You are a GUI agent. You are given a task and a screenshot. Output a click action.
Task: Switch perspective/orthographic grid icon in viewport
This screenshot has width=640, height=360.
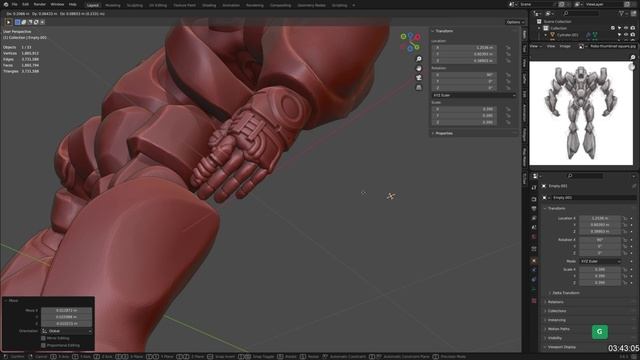[419, 87]
